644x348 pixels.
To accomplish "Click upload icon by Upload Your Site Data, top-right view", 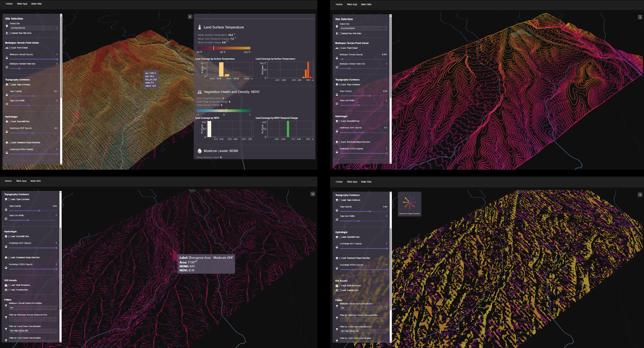I will tap(337, 34).
